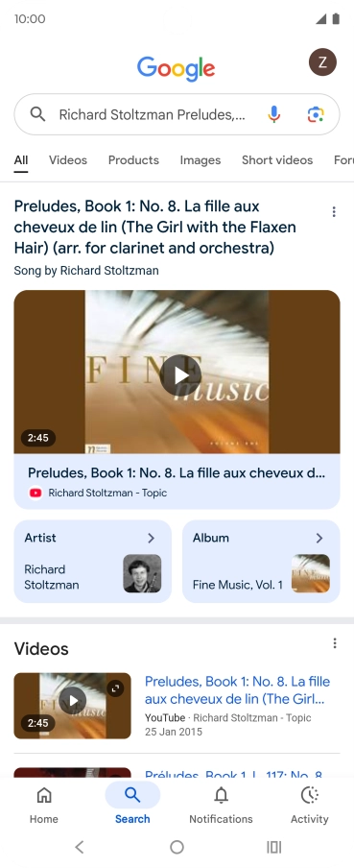The width and height of the screenshot is (354, 868).
Task: Open Notifications bell in bottom bar
Action: (x=221, y=804)
